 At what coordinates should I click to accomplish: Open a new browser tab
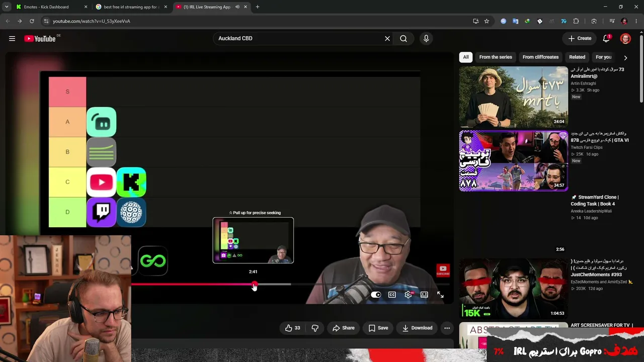click(x=258, y=7)
